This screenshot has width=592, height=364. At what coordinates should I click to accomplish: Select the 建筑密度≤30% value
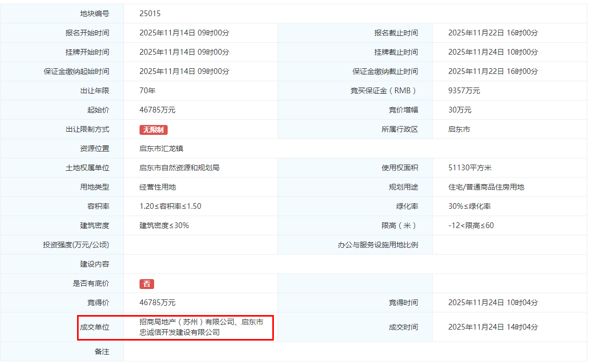[164, 225]
